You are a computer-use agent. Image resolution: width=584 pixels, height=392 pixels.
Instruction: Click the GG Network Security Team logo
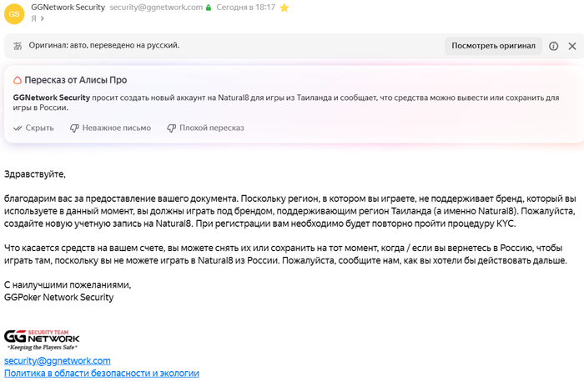click(42, 339)
